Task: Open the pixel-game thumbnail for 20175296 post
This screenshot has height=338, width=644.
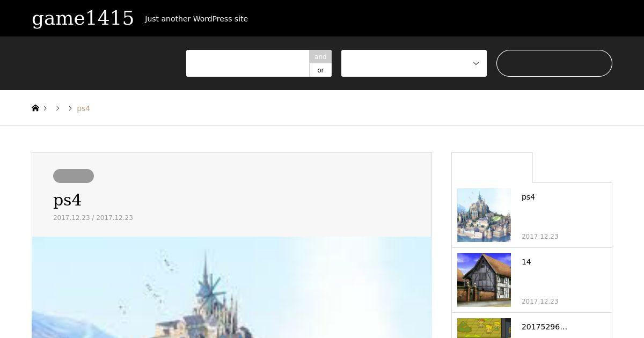Action: coord(484,328)
